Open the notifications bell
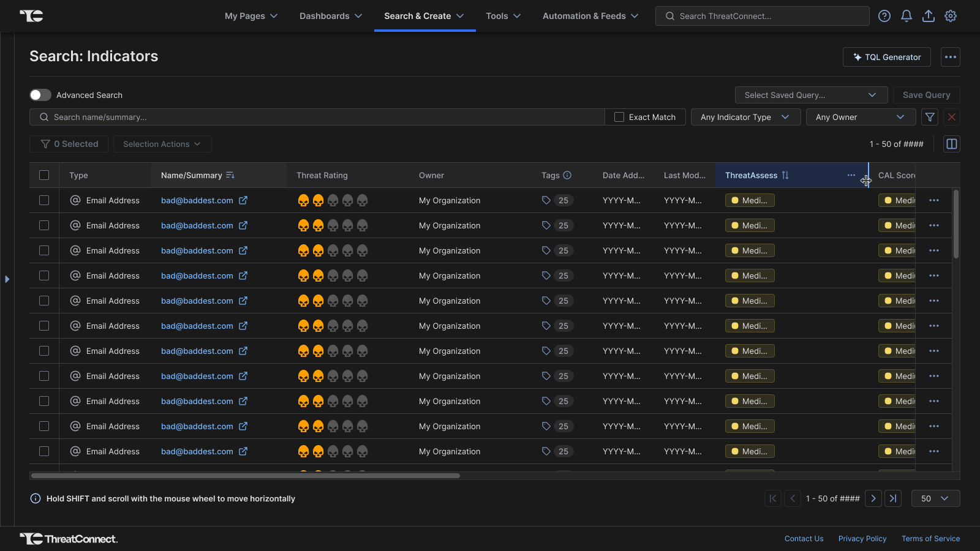980x551 pixels. [906, 16]
